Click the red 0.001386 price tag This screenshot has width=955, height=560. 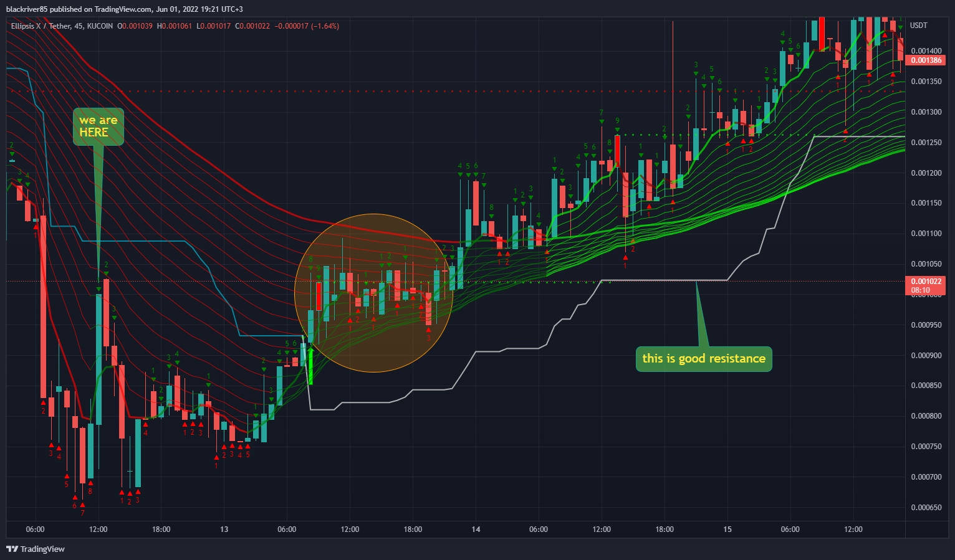pyautogui.click(x=926, y=60)
